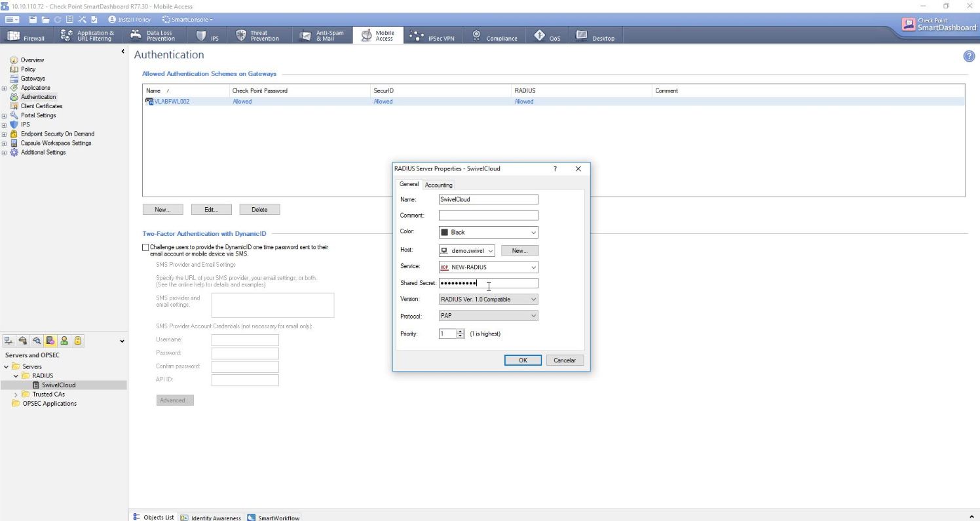The width and height of the screenshot is (980, 521).
Task: Switch to the Accounting tab
Action: pos(438,185)
